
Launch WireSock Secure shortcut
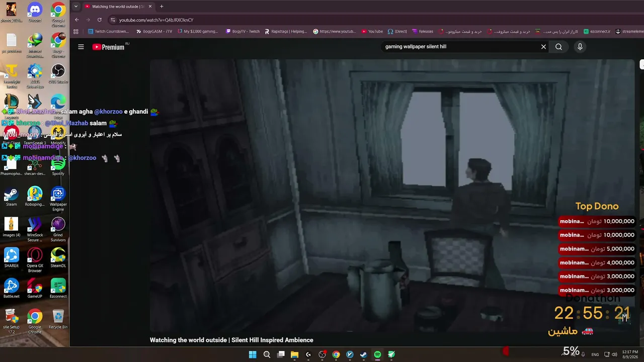tap(35, 229)
